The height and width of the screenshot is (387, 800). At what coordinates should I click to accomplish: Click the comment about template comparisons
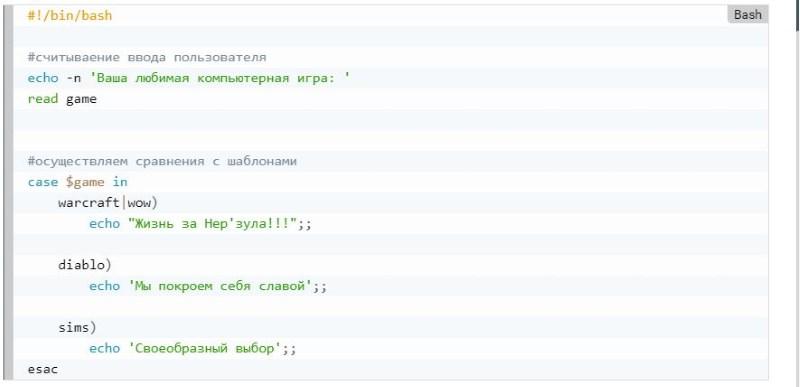(x=162, y=162)
